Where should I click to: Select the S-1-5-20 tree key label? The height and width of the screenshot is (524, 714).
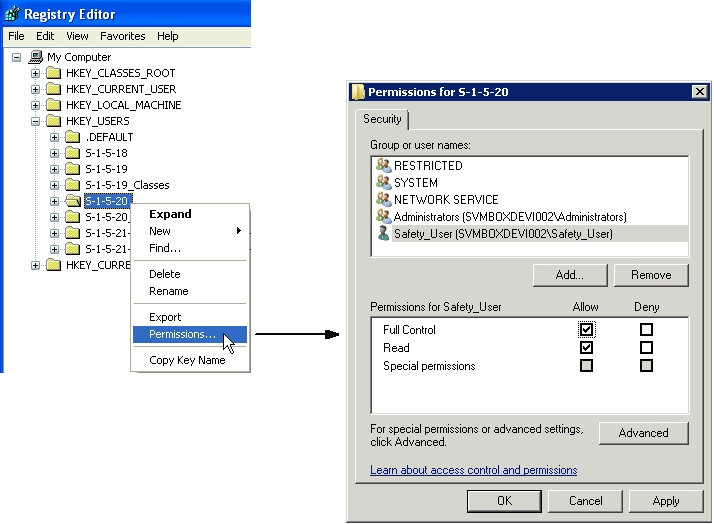point(108,201)
